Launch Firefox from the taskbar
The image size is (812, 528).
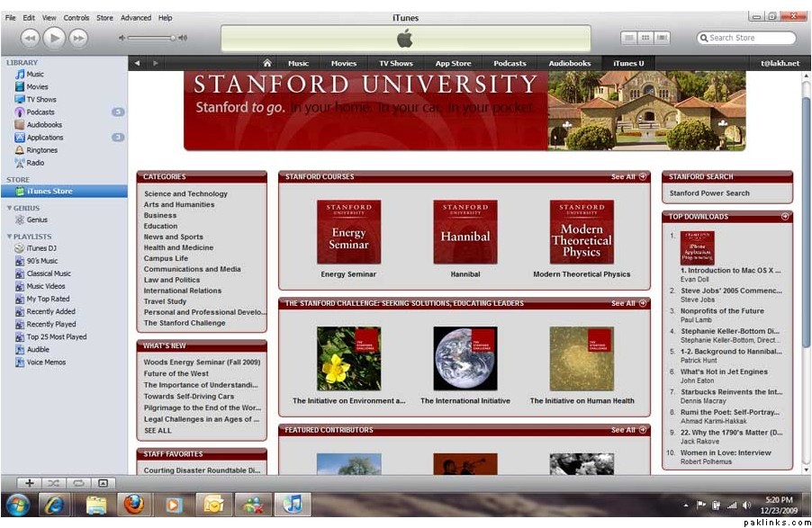[133, 505]
